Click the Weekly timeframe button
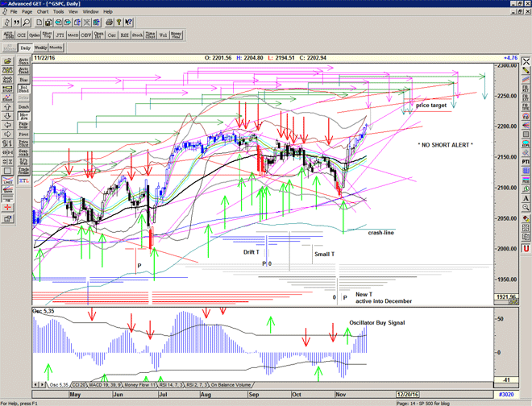 pos(42,48)
